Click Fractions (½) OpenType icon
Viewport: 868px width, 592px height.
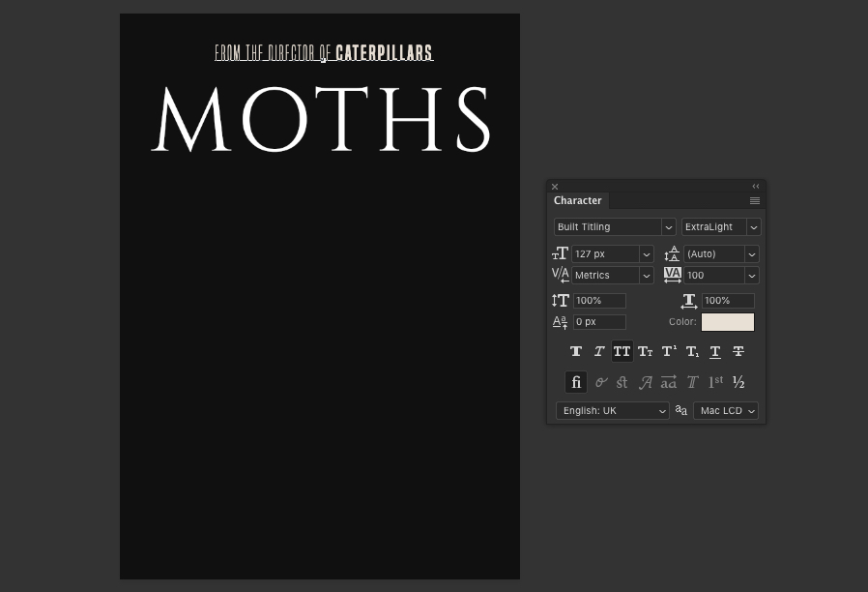[x=738, y=382]
